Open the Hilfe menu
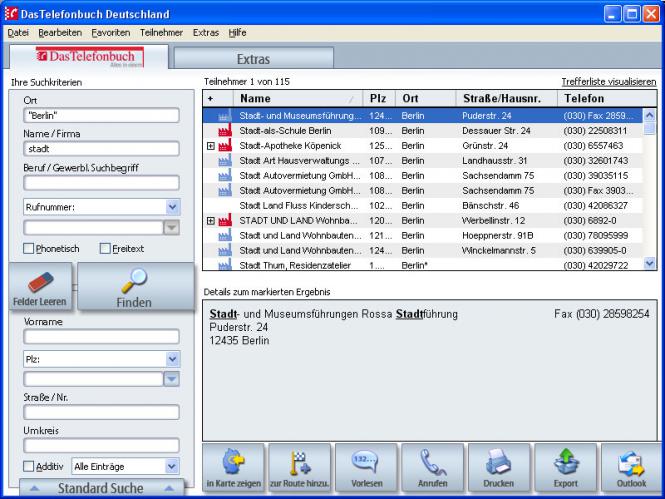665x499 pixels. [237, 33]
